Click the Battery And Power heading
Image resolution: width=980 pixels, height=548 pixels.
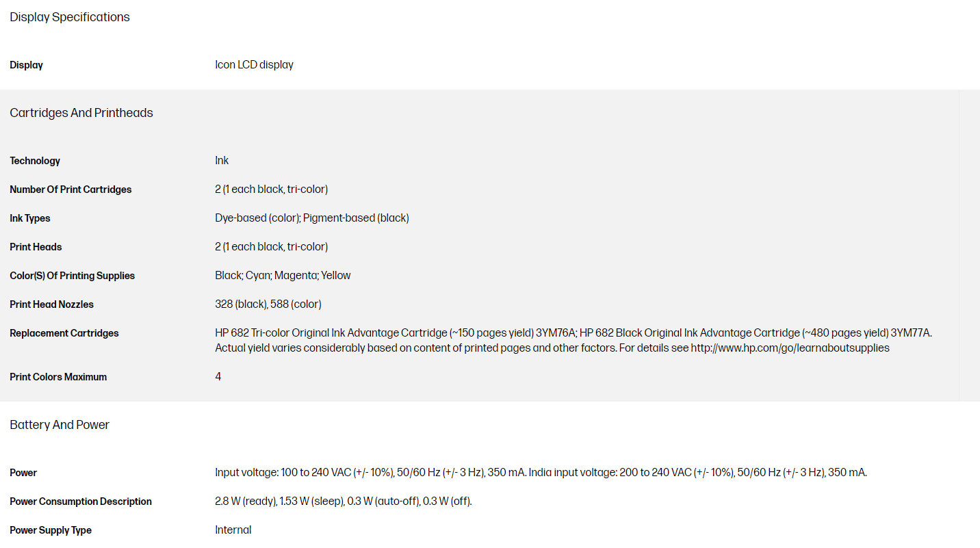(60, 425)
